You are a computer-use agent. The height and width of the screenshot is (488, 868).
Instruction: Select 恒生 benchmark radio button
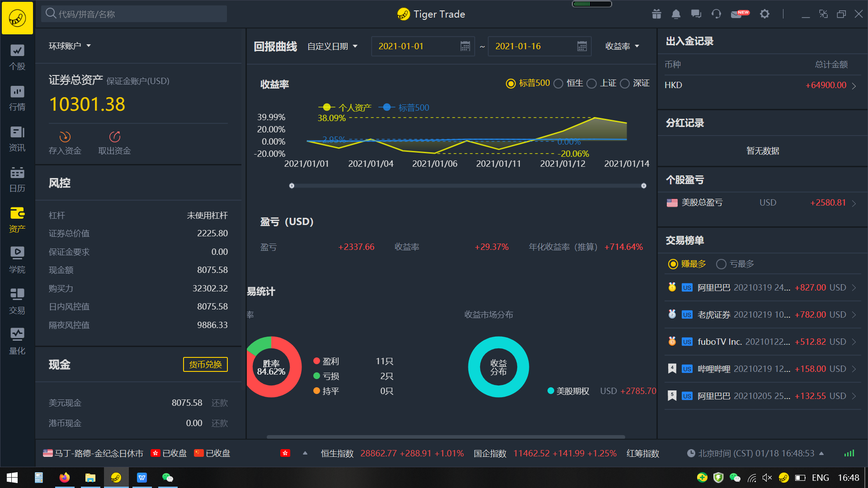click(558, 84)
